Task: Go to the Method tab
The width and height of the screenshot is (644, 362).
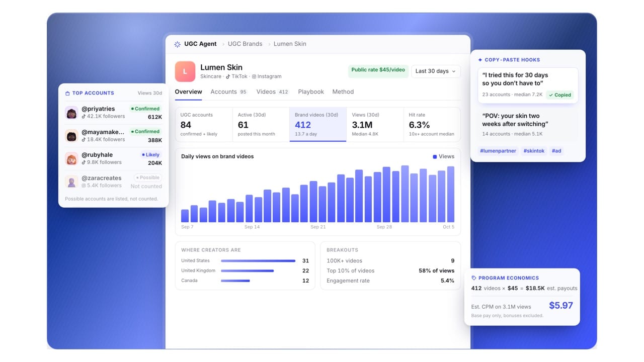Action: coord(343,92)
